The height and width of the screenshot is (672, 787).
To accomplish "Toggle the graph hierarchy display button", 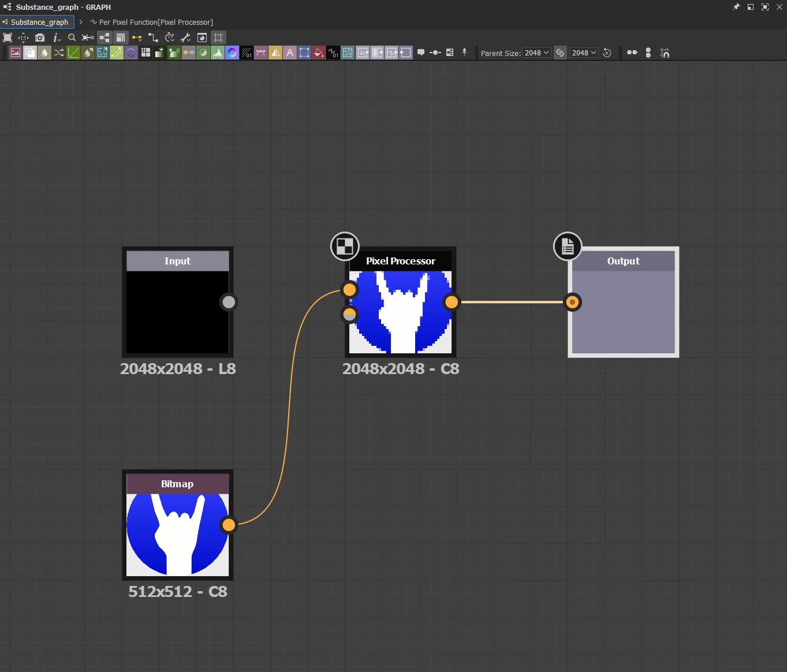I will pyautogui.click(x=104, y=38).
